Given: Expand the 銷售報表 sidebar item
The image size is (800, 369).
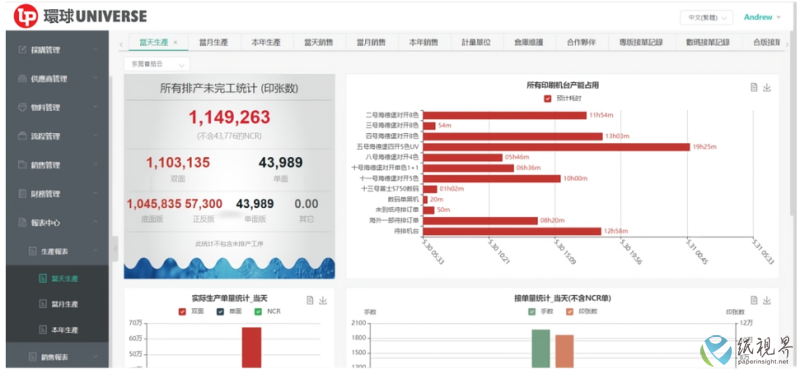Looking at the screenshot, I should 57,357.
